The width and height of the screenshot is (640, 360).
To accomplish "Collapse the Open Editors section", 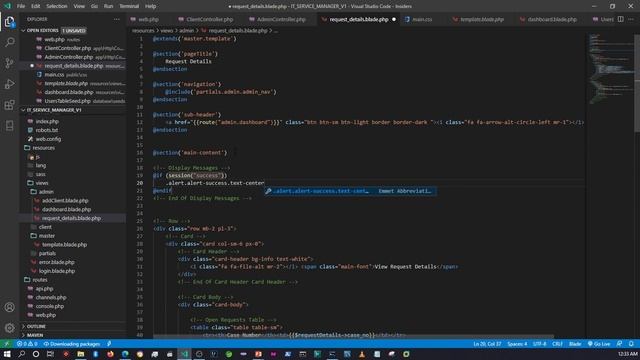I will coord(42,31).
